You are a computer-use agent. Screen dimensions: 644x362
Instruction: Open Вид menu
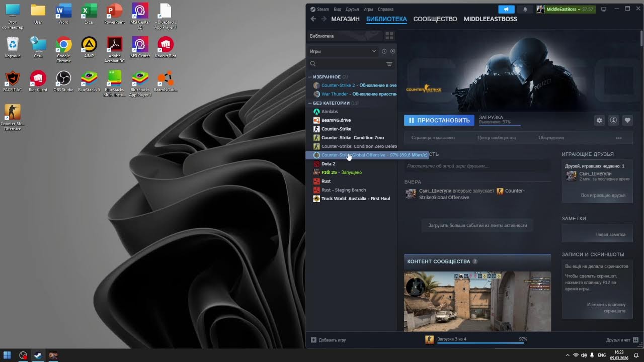coord(338,9)
